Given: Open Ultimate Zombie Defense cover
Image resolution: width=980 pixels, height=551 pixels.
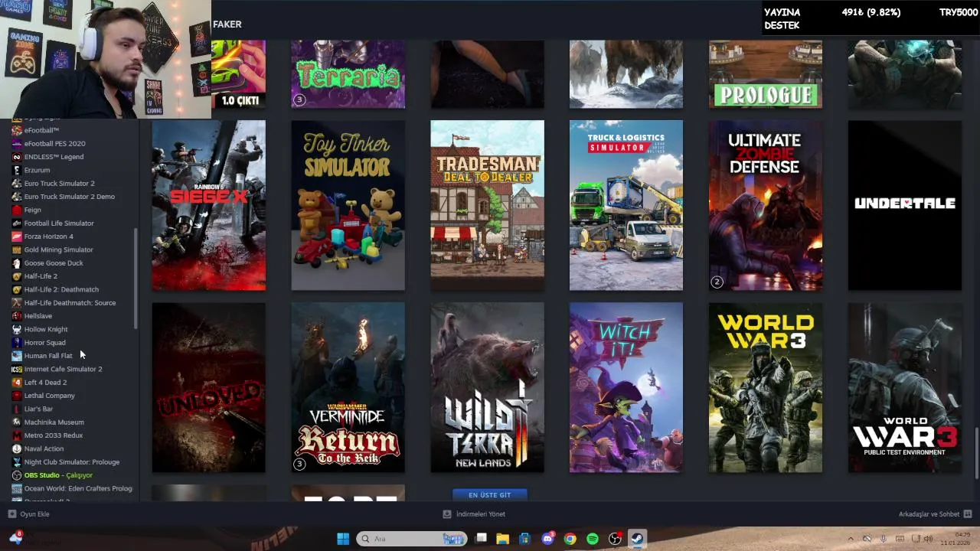Looking at the screenshot, I should [x=766, y=205].
